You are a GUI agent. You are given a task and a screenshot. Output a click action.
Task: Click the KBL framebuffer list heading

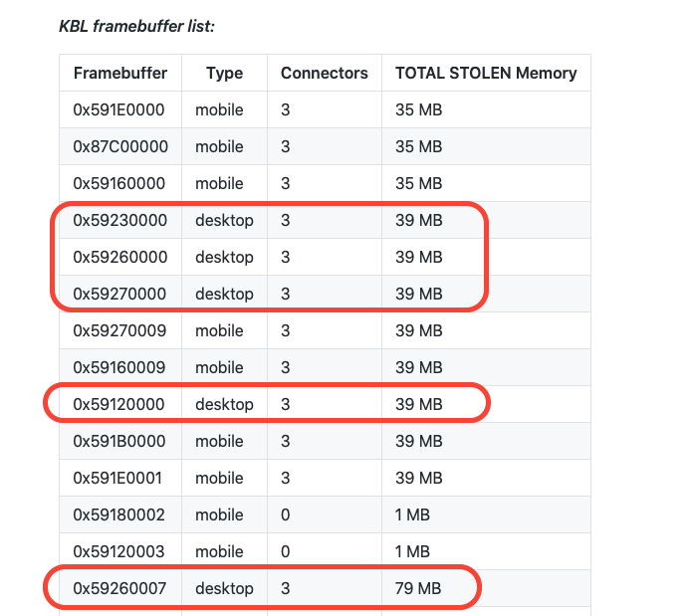point(137,25)
